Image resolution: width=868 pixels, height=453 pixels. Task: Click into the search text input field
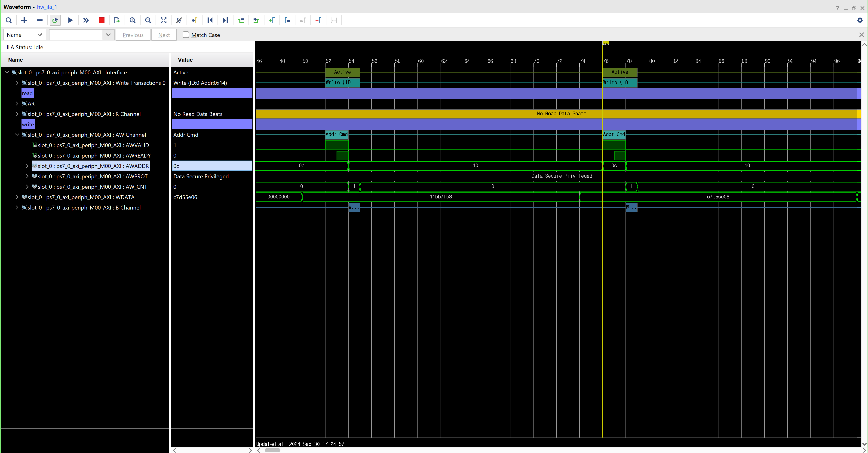click(x=76, y=35)
